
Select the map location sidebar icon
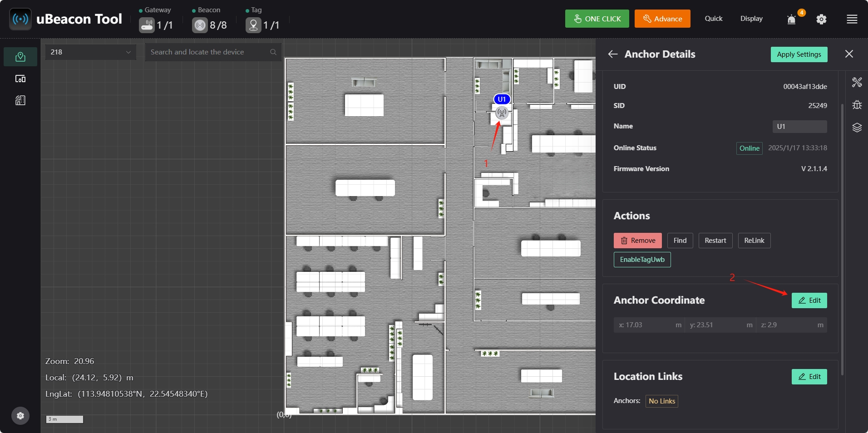click(x=20, y=57)
